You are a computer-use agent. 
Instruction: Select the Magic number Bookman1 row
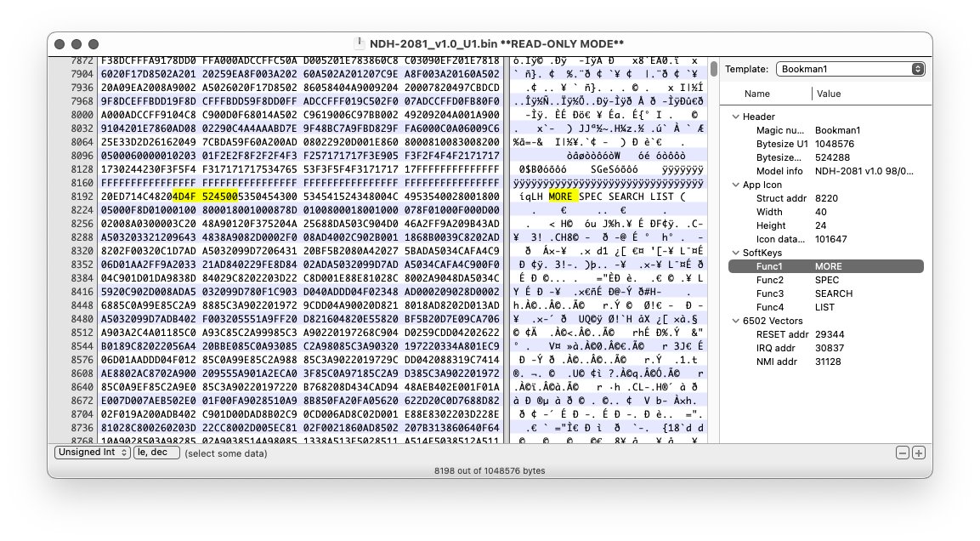[825, 130]
